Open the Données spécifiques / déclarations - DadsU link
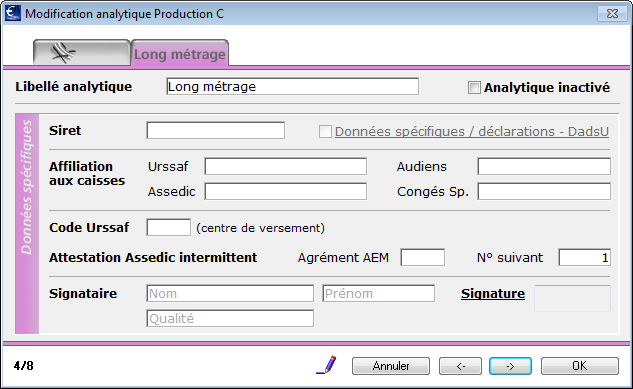Viewport: 633px width, 389px height. coord(472,132)
